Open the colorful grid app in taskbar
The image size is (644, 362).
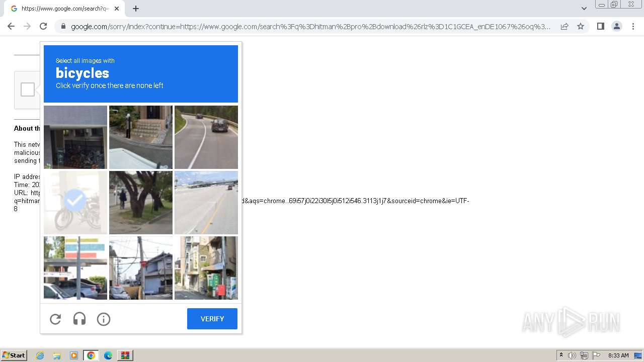tap(125, 355)
